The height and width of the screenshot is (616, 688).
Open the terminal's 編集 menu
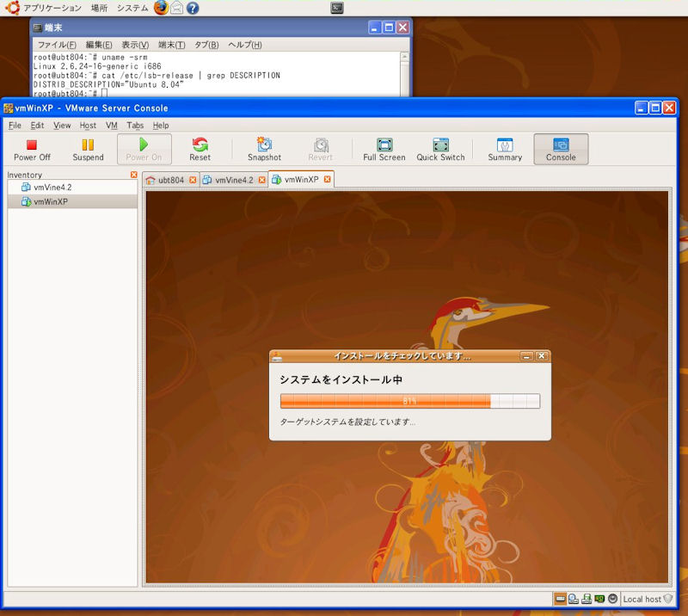(99, 45)
